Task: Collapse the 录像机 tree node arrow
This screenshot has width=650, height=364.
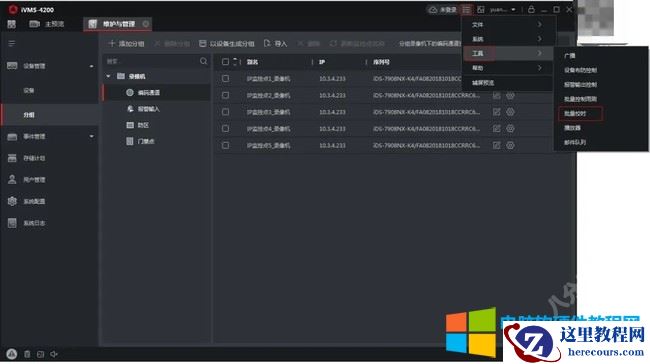Action: 109,76
